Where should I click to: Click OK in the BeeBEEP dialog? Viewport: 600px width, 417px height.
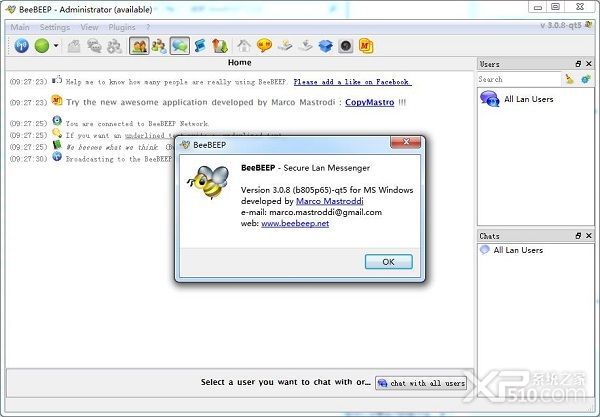[x=388, y=262]
